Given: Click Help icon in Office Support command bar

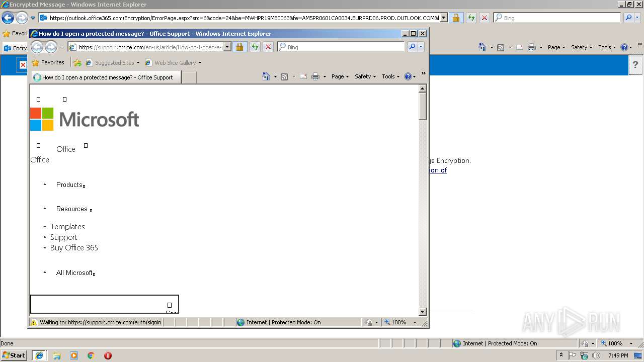Looking at the screenshot, I should point(408,76).
